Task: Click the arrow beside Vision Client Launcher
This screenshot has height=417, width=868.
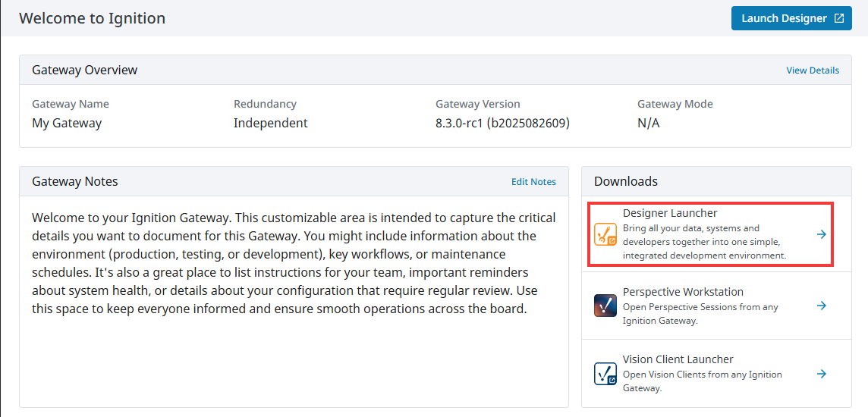Action: click(821, 374)
